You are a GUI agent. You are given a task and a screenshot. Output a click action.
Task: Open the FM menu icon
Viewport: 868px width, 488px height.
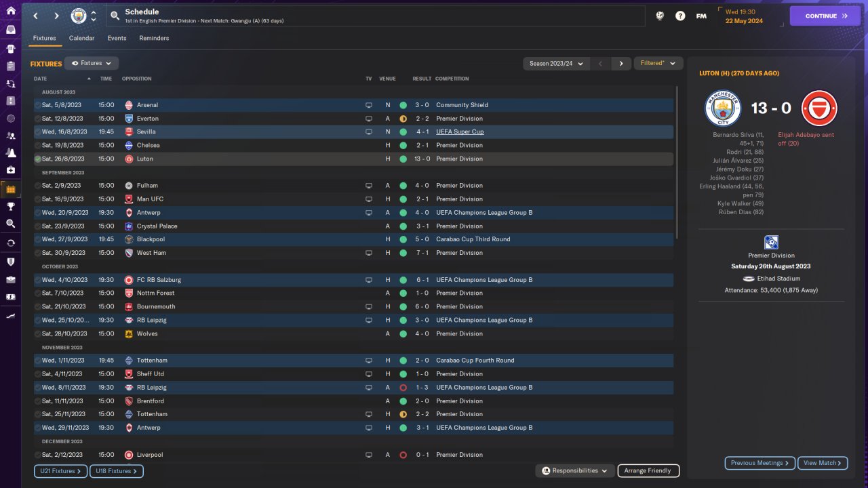(701, 16)
